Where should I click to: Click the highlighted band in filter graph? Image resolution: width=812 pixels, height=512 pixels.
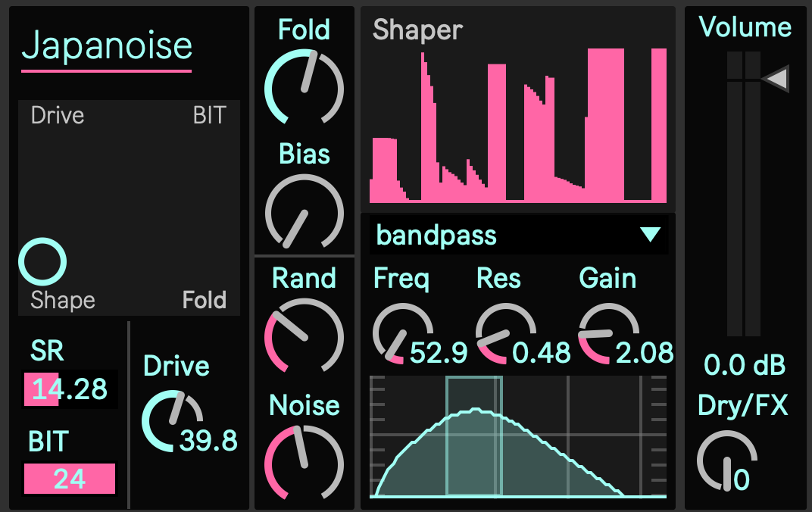tap(474, 436)
